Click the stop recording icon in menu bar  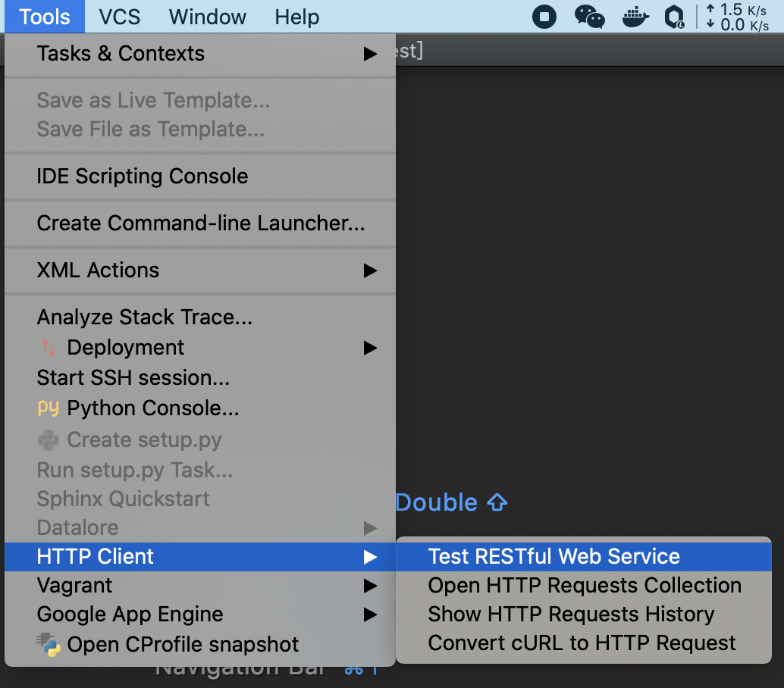tap(544, 17)
